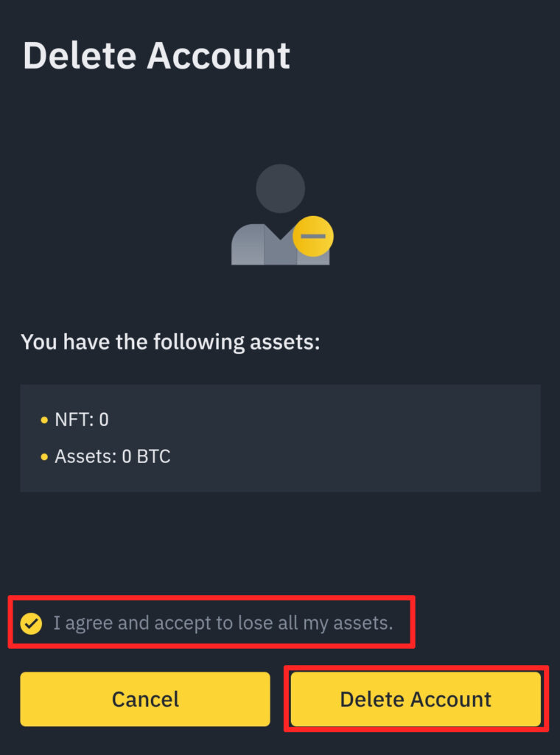This screenshot has width=560, height=755.
Task: Click the avatar's round head shape
Action: (281, 189)
